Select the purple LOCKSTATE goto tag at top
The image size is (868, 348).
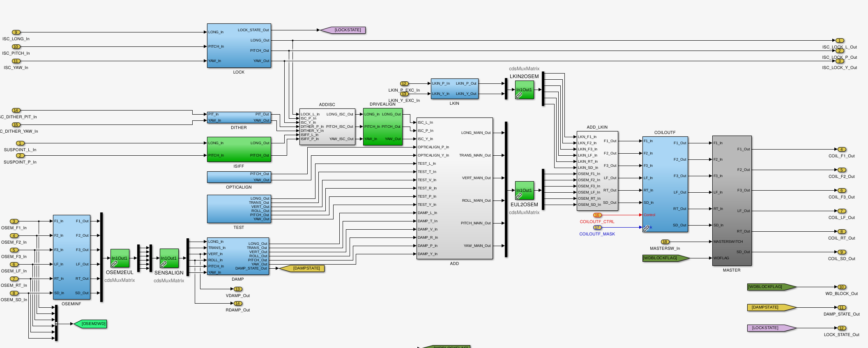pyautogui.click(x=343, y=30)
